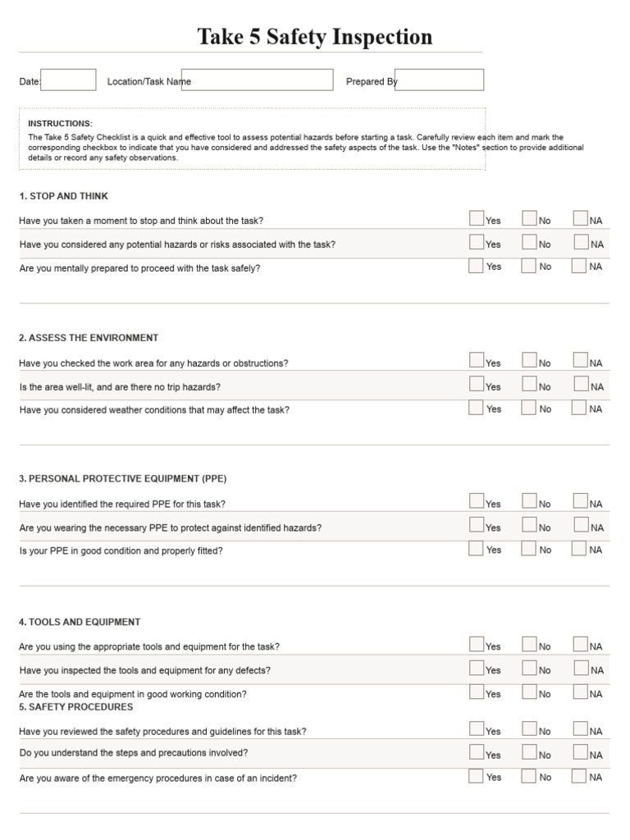Image resolution: width=630 pixels, height=840 pixels.
Task: Select Yes for using appropriate tools and equipment
Action: pyautogui.click(x=477, y=644)
